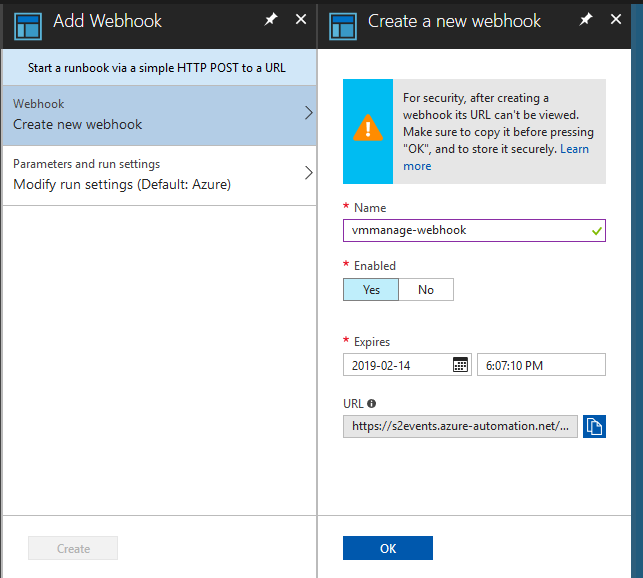Expand Parameters and run settings chevron
This screenshot has height=578, width=643.
click(x=309, y=173)
